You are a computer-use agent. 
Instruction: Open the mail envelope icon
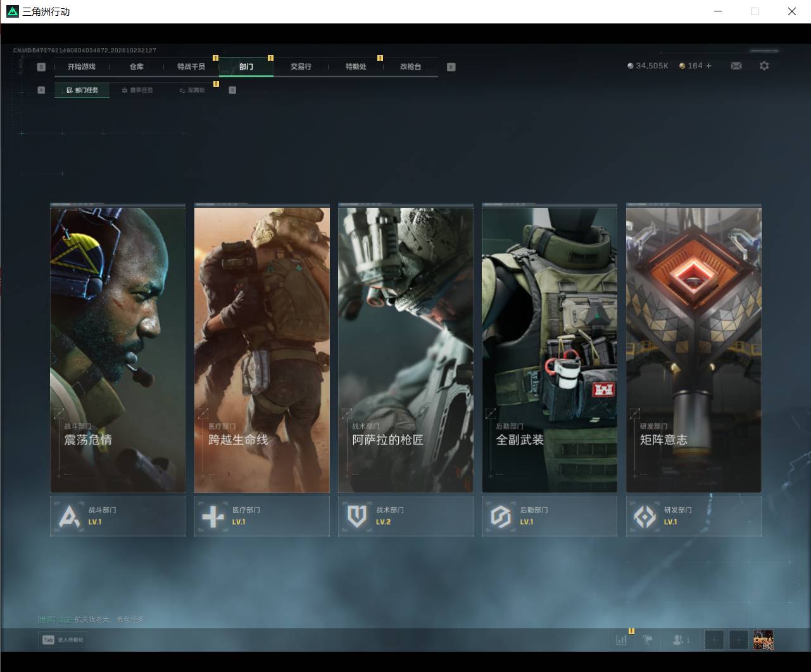click(736, 66)
